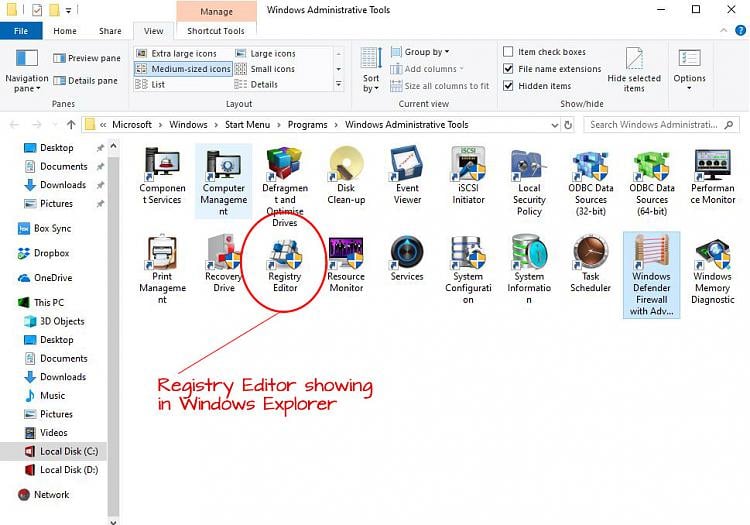Open the Help question mark icon

pyautogui.click(x=740, y=31)
